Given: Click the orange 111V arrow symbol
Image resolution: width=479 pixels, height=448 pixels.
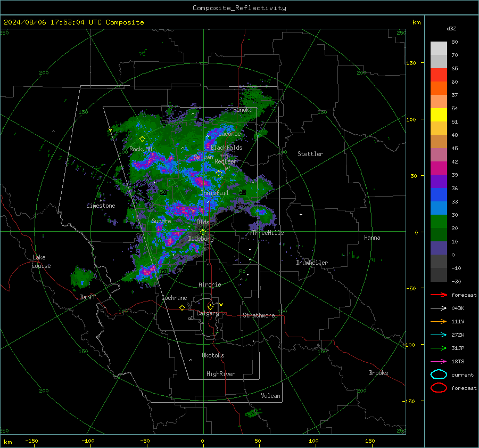Looking at the screenshot, I should pyautogui.click(x=439, y=321).
